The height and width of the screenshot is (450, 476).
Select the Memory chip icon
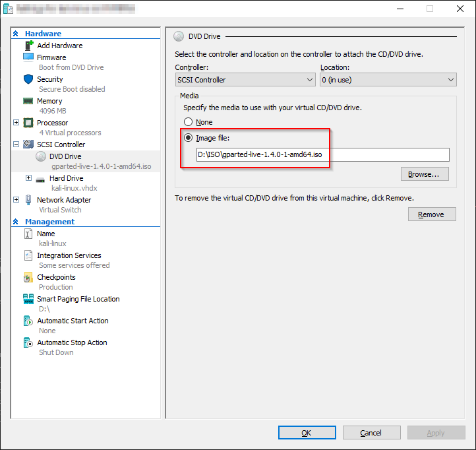pyautogui.click(x=28, y=101)
